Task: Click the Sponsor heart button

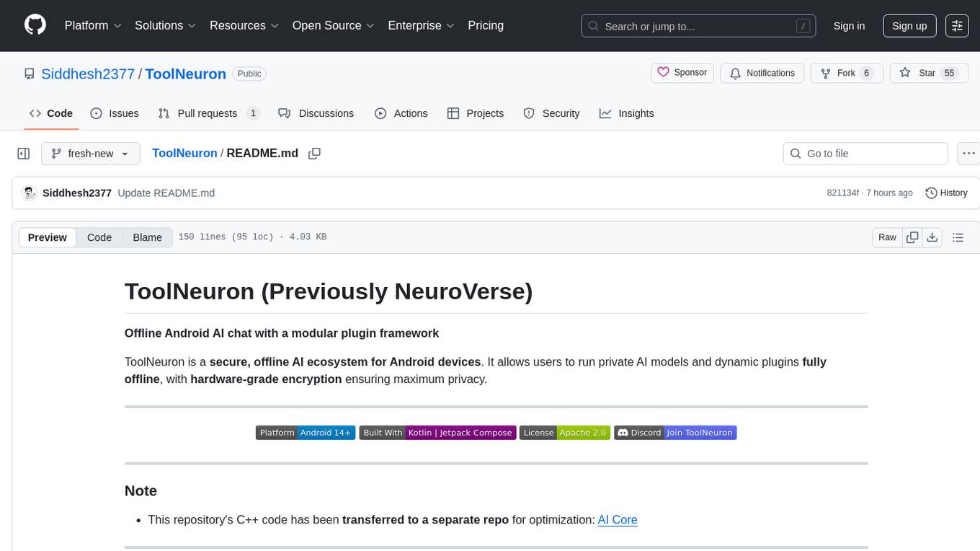Action: pos(682,73)
